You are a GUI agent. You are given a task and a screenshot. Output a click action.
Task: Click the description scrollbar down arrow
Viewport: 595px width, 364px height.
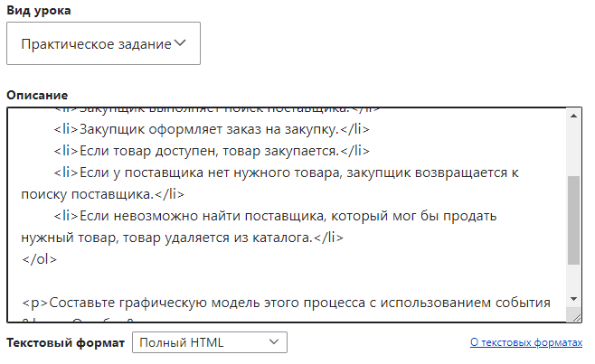573,299
